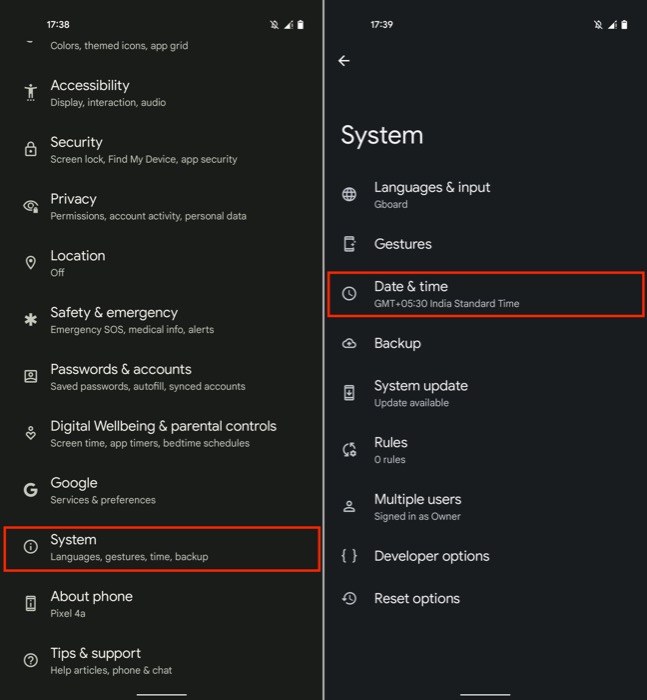Tap the Tips & support question mark icon
The image size is (647, 700).
(x=30, y=660)
